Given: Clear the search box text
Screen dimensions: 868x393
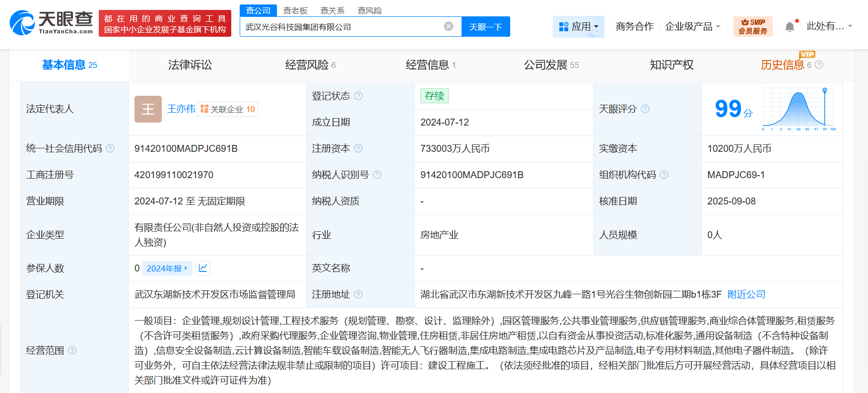Looking at the screenshot, I should (448, 26).
